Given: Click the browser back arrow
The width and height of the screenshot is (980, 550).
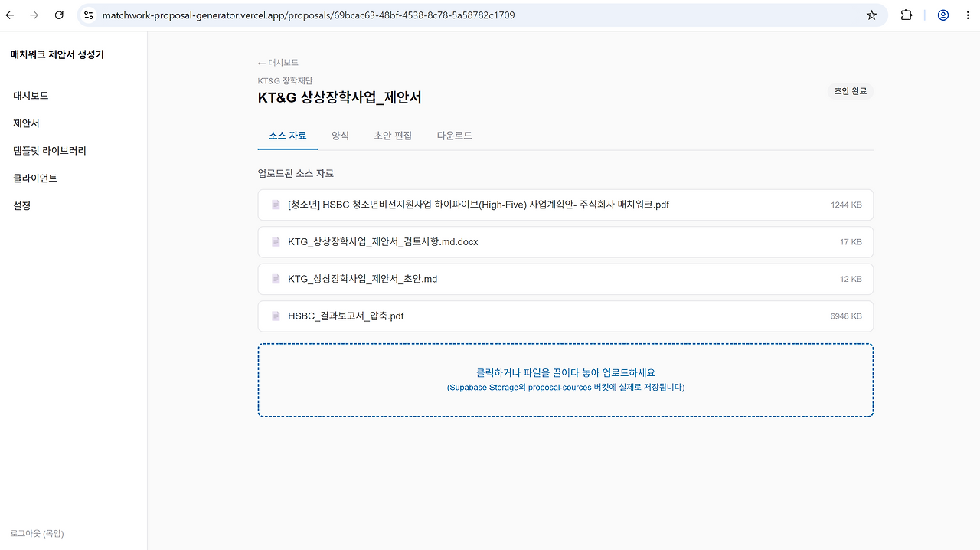Looking at the screenshot, I should coord(10,15).
